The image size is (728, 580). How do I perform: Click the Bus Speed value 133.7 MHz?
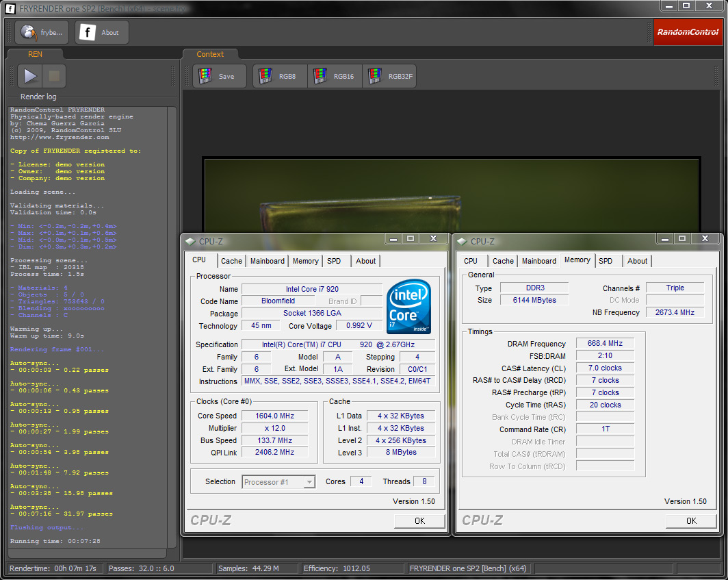pyautogui.click(x=274, y=440)
